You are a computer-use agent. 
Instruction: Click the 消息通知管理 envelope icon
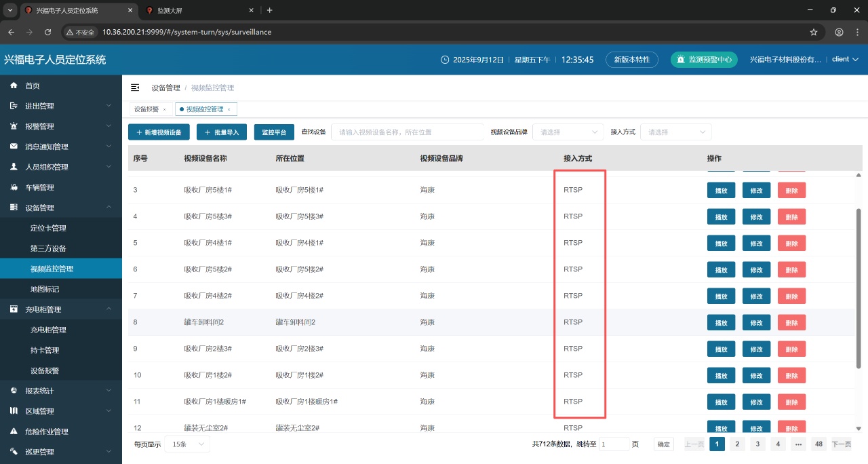coord(14,147)
